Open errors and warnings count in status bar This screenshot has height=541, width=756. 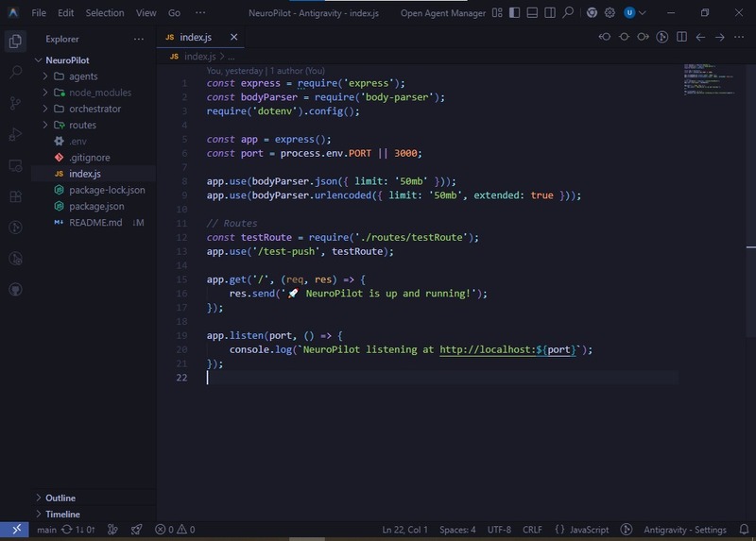coord(175,530)
